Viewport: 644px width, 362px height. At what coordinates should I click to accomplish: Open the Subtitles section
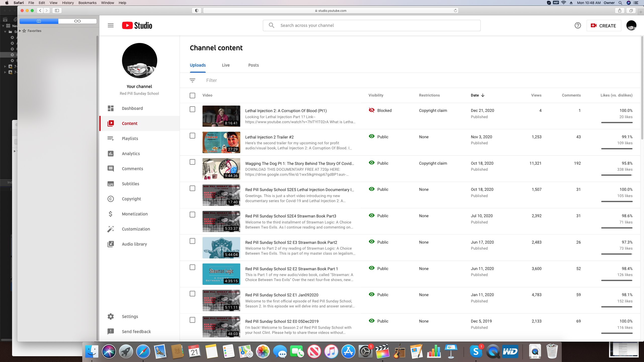coord(130,184)
